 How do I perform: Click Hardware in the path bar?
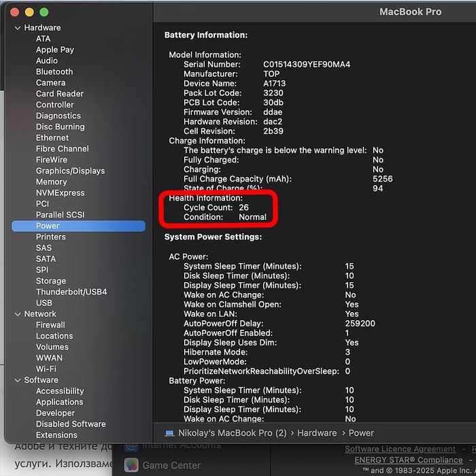coord(317,433)
